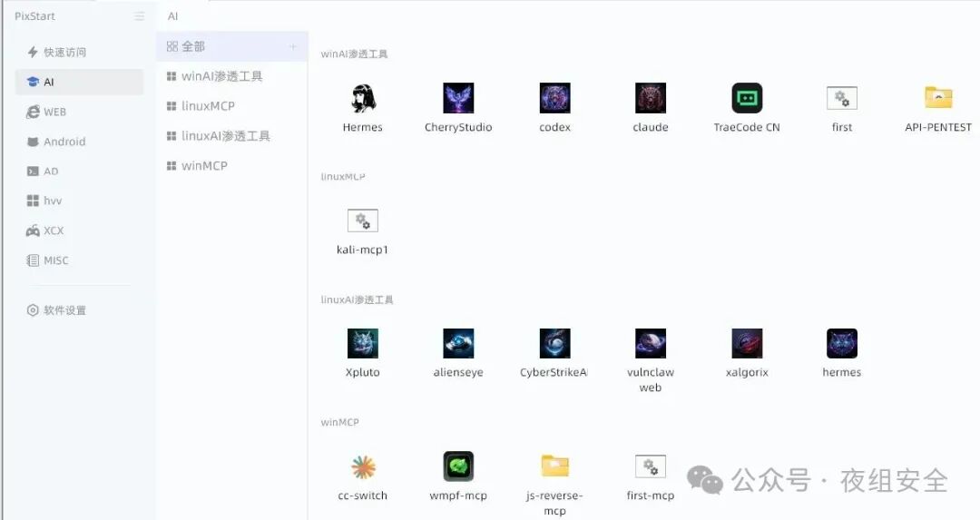This screenshot has height=520, width=980.
Task: Open the Android category
Action: (x=79, y=142)
